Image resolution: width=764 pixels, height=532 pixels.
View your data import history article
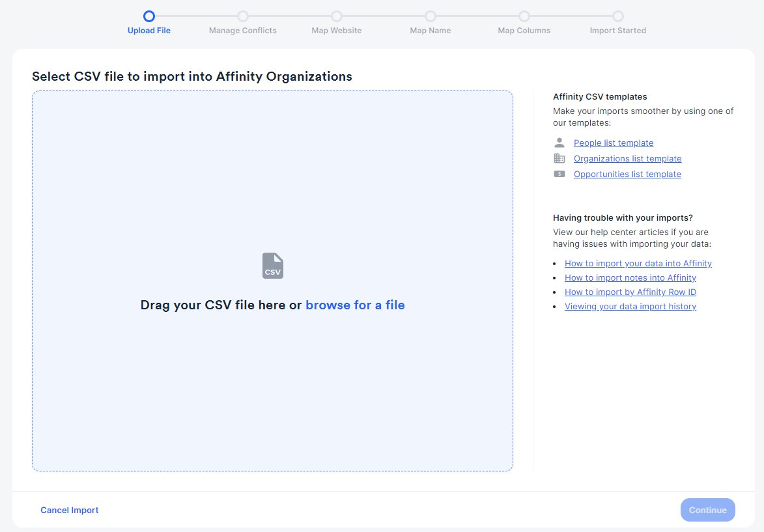point(630,306)
